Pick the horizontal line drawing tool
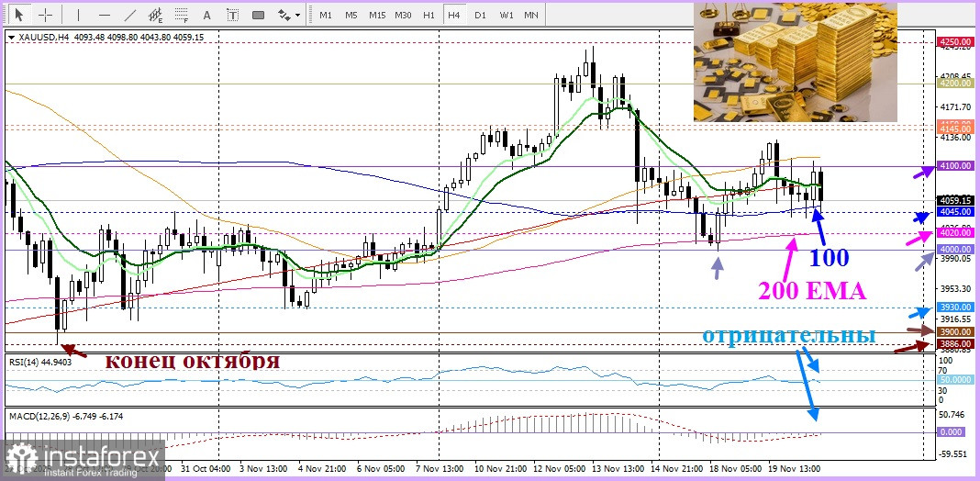The height and width of the screenshot is (481, 980). point(105,15)
